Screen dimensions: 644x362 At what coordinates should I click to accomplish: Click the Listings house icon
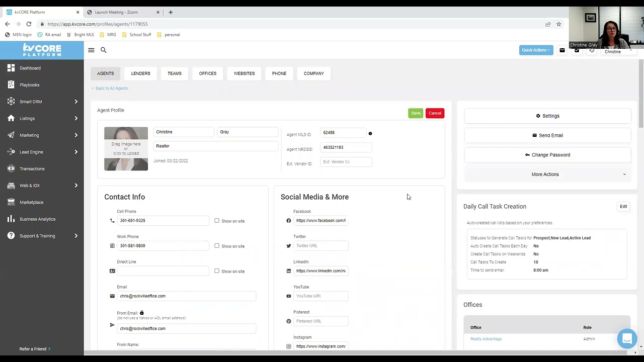(x=11, y=118)
